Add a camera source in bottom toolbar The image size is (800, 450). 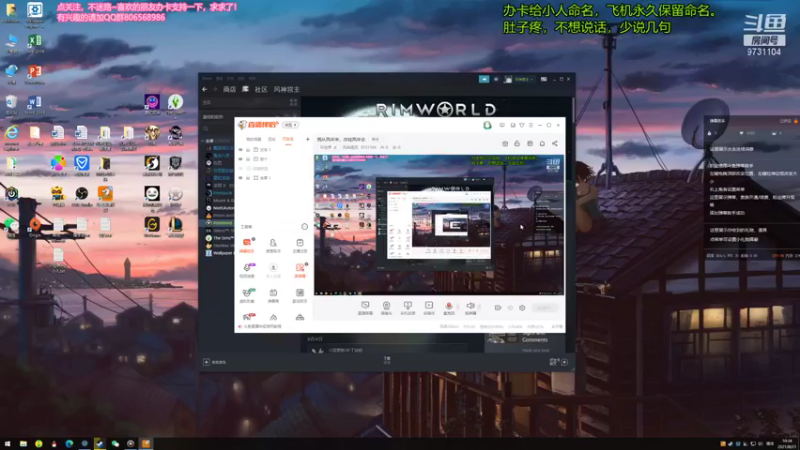pos(386,308)
